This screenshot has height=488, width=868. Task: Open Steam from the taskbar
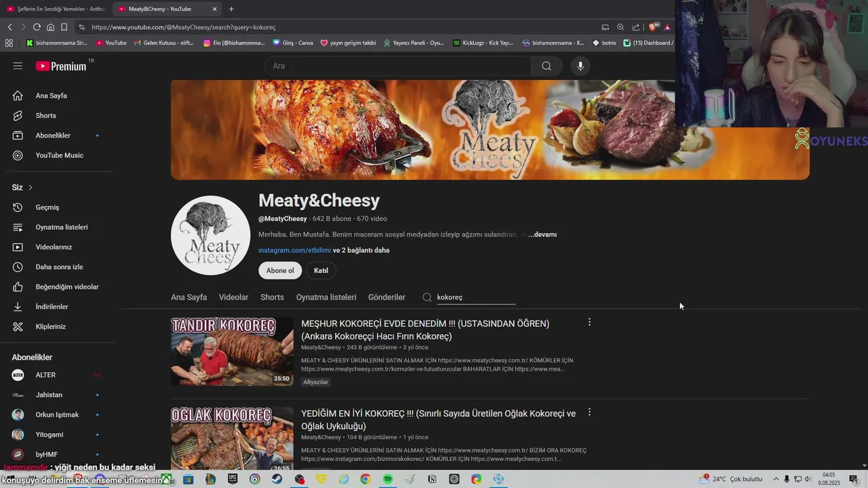click(277, 479)
